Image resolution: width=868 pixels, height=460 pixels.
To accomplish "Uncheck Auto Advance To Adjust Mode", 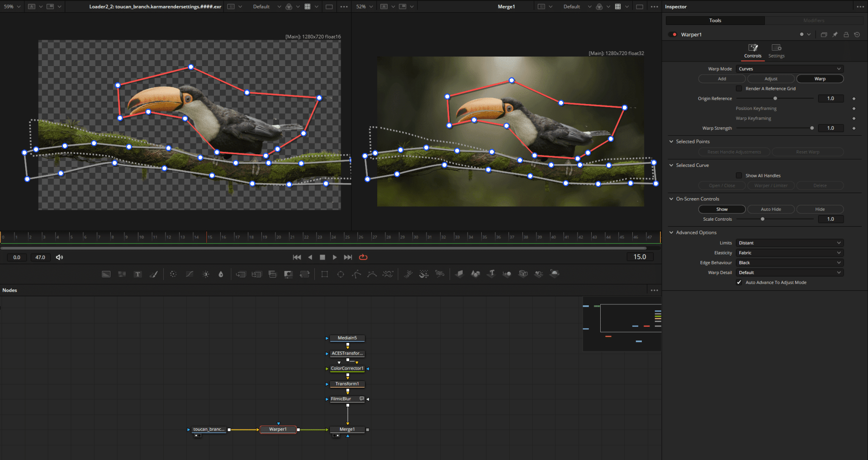I will pyautogui.click(x=739, y=282).
